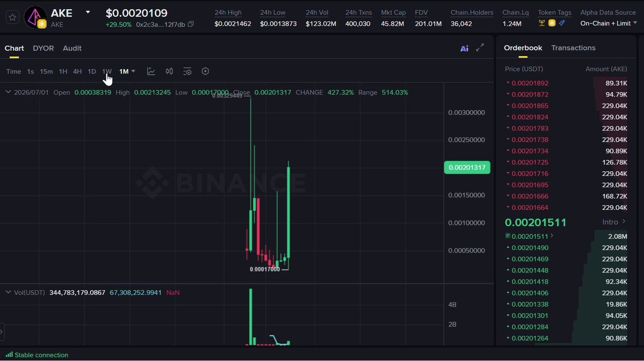The height and width of the screenshot is (361, 644).
Task: Select the Time chart view
Action: tap(13, 71)
